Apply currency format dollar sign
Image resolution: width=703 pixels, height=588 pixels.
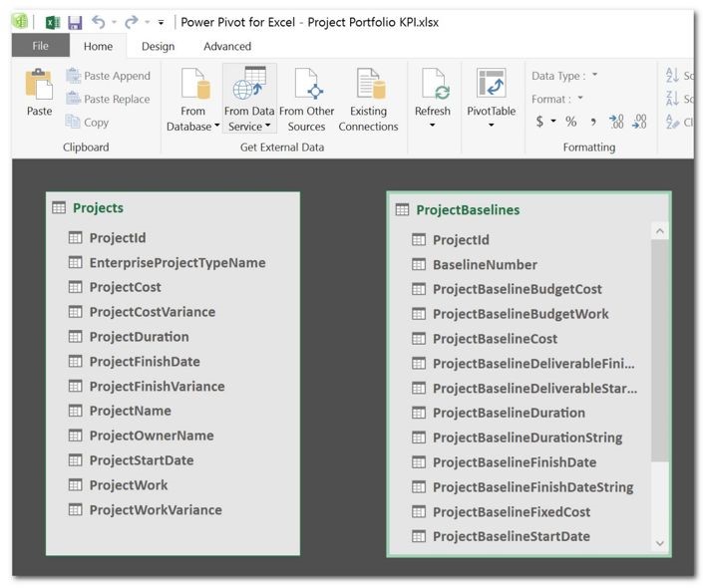539,121
